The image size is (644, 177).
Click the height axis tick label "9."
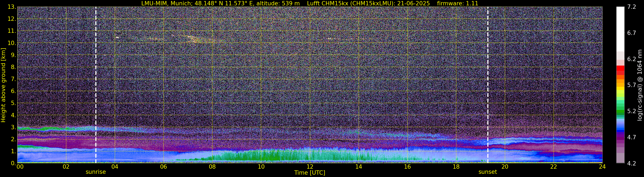point(13,55)
